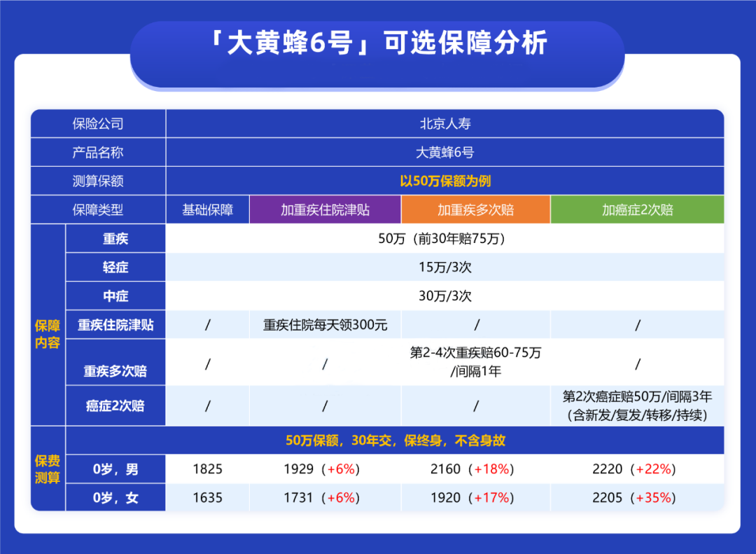The height and width of the screenshot is (554, 756).
Task: Select the 保障内容 side label
Action: (x=48, y=334)
